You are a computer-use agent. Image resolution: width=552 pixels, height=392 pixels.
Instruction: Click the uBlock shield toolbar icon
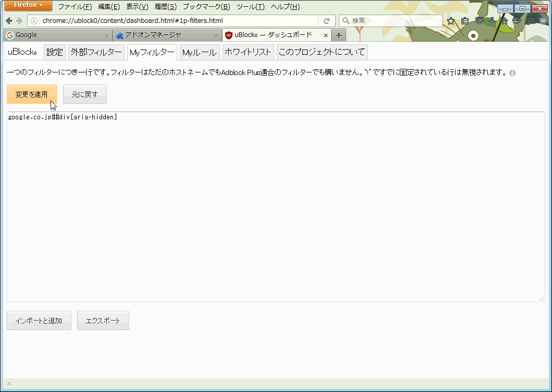click(x=543, y=21)
